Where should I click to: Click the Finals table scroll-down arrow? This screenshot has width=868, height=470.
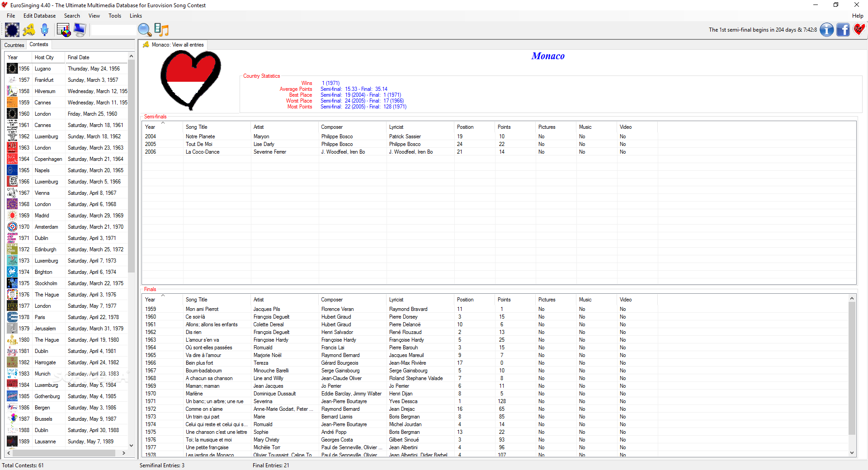click(x=852, y=453)
